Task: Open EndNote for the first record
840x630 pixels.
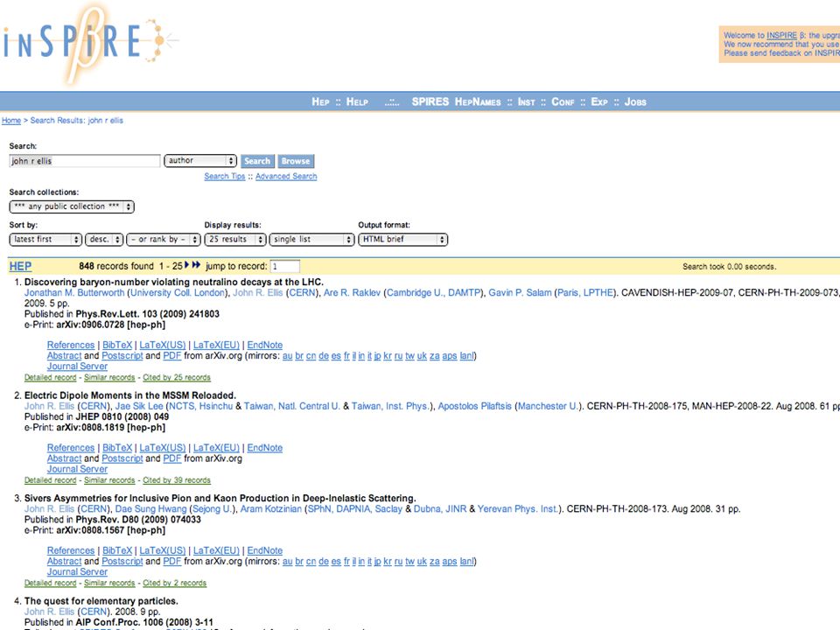Action: (x=264, y=345)
